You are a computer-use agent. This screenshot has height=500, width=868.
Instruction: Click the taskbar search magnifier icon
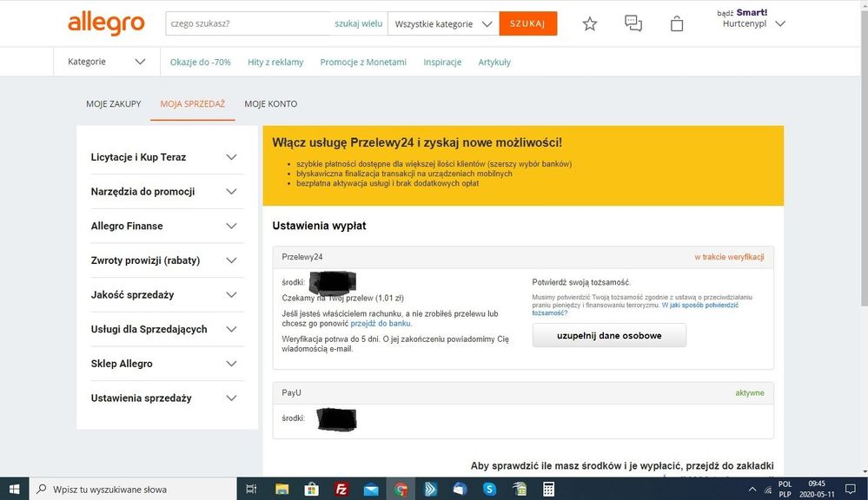(x=42, y=489)
